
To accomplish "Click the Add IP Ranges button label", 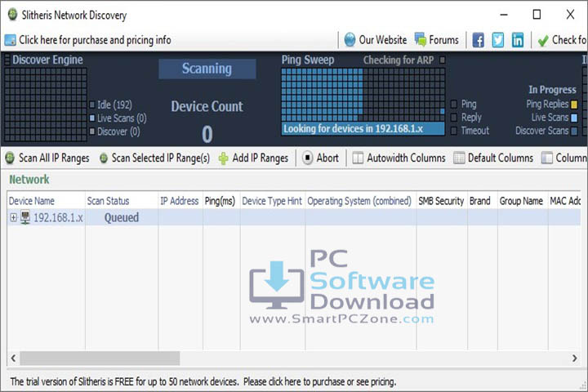I will pyautogui.click(x=261, y=158).
